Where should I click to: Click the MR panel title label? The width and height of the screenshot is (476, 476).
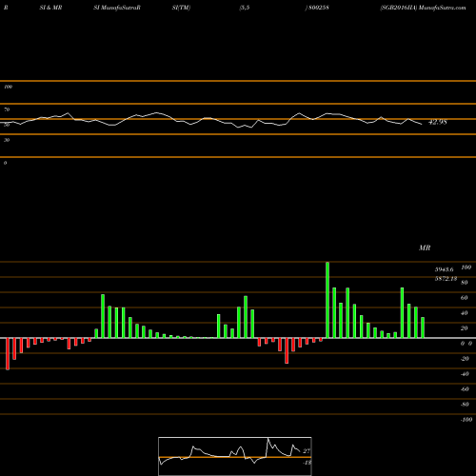(425, 248)
